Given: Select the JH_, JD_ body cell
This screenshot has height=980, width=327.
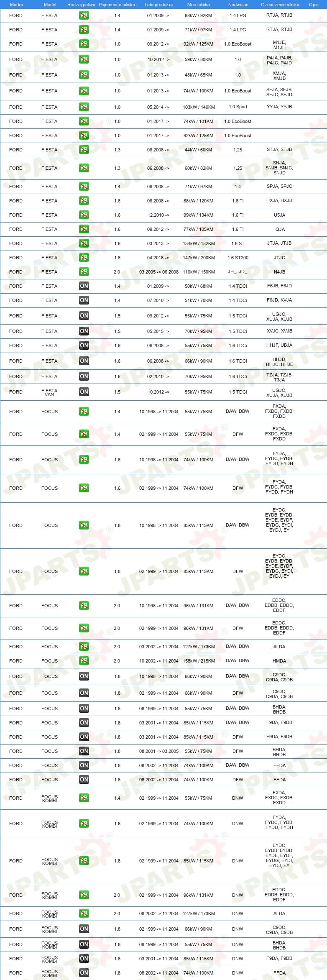Looking at the screenshot, I should coord(238,271).
